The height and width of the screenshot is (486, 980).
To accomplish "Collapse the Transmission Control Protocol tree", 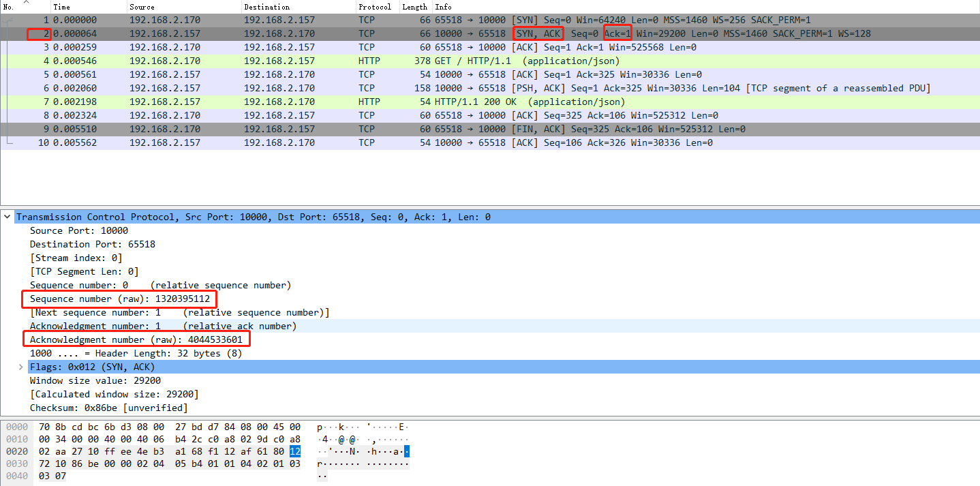I will 7,217.
